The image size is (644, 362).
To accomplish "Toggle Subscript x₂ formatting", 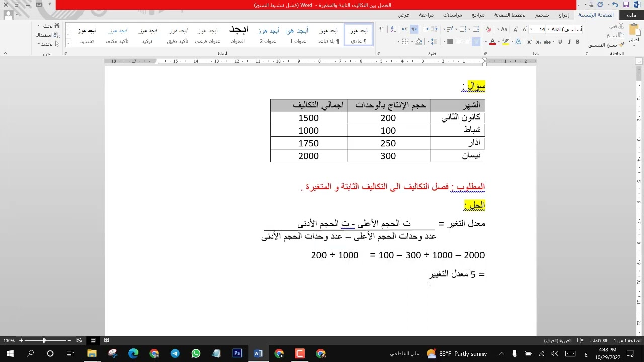I will coord(538,42).
